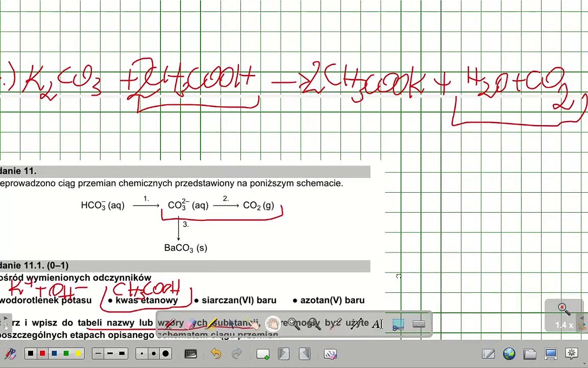This screenshot has width=588, height=368.
Task: Click the 'siarczan(VI) baru' text
Action: (x=239, y=301)
